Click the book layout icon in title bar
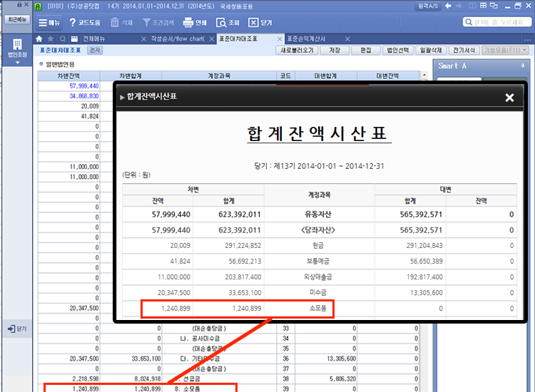 (472, 6)
